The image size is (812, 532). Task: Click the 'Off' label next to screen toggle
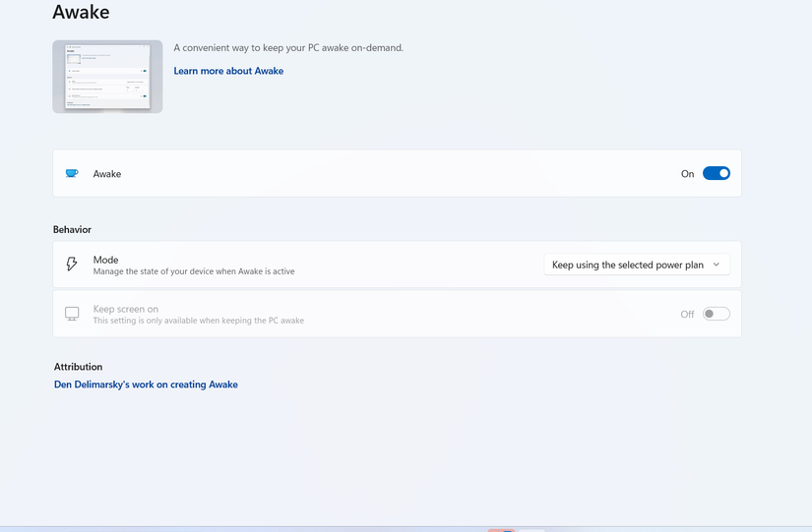(x=687, y=314)
